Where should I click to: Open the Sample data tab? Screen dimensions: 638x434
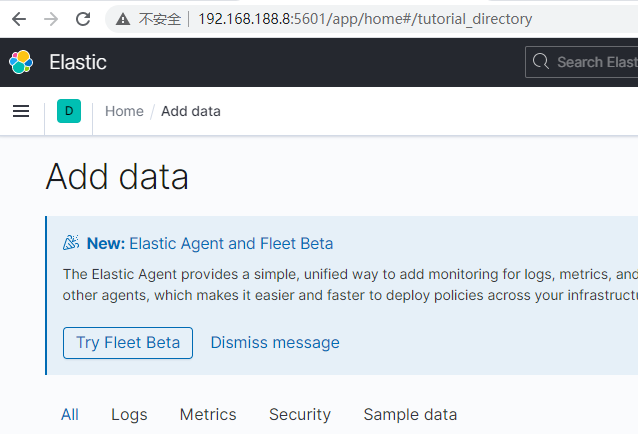tap(410, 414)
